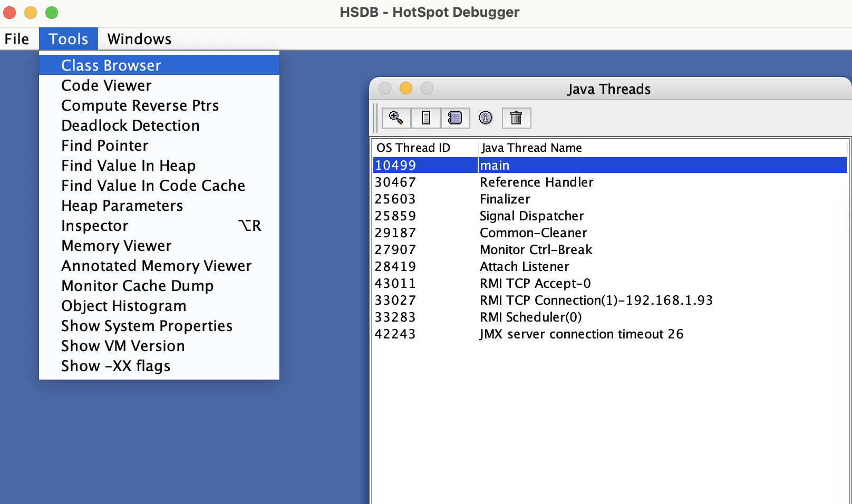
Task: Click thread ID 30467 cell
Action: (425, 182)
